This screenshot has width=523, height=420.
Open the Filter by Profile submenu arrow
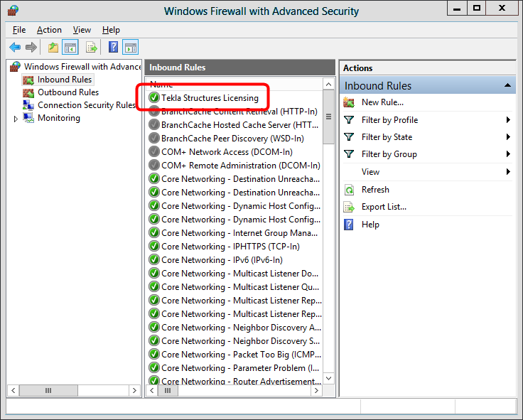[x=509, y=120]
